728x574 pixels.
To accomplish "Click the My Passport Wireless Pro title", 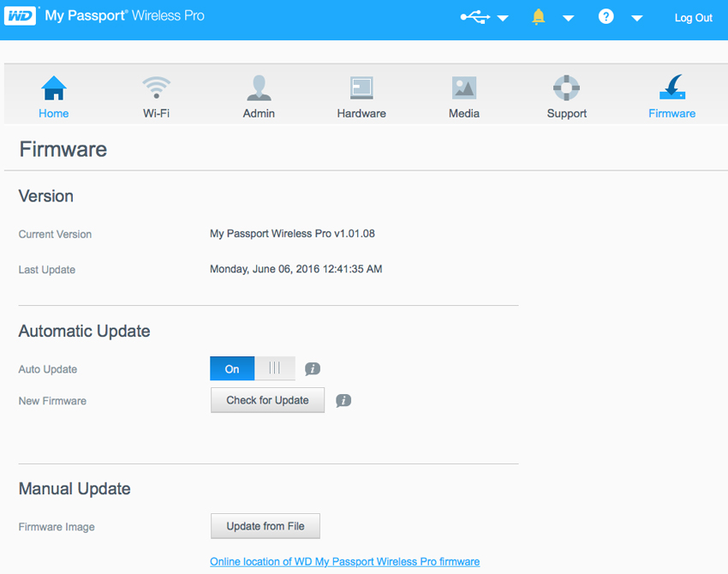I will [x=124, y=15].
